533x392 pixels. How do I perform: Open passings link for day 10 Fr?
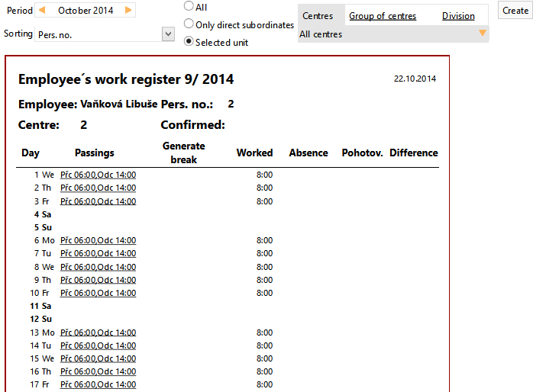click(x=99, y=293)
